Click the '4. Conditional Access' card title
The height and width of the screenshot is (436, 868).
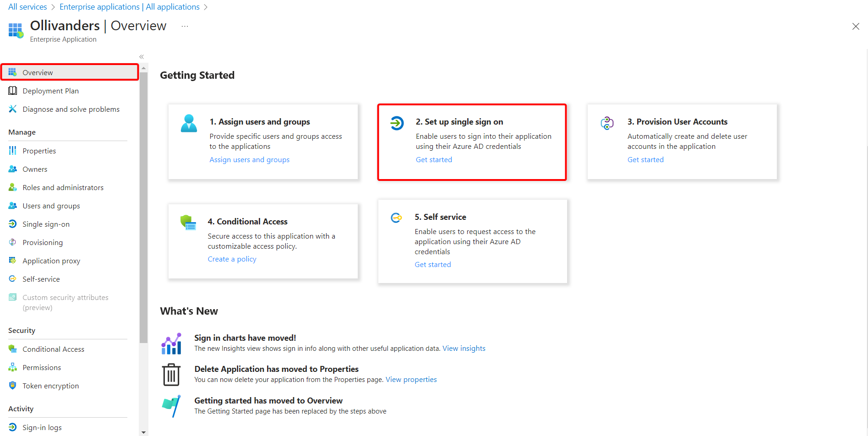point(247,222)
